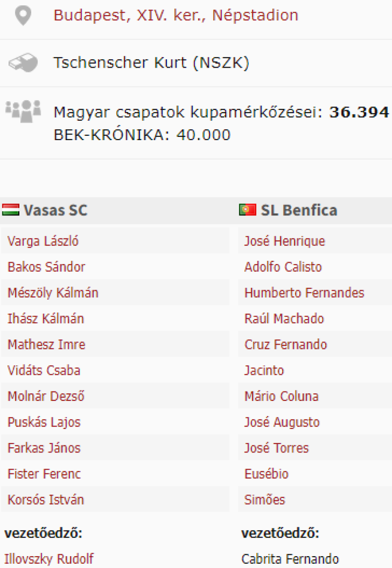The width and height of the screenshot is (392, 568).
Task: Click the location pin icon
Action: coord(23,16)
